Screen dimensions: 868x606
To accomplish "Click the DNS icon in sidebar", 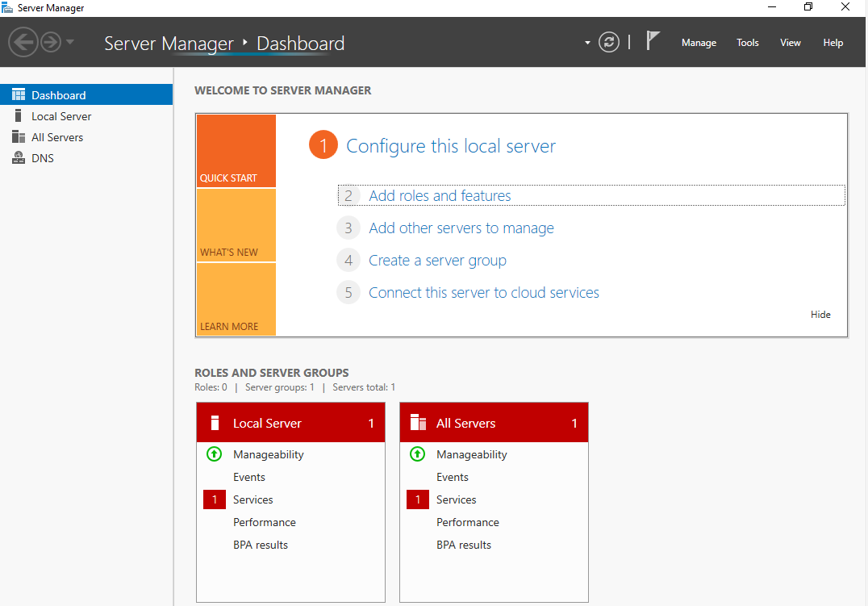I will pyautogui.click(x=19, y=158).
